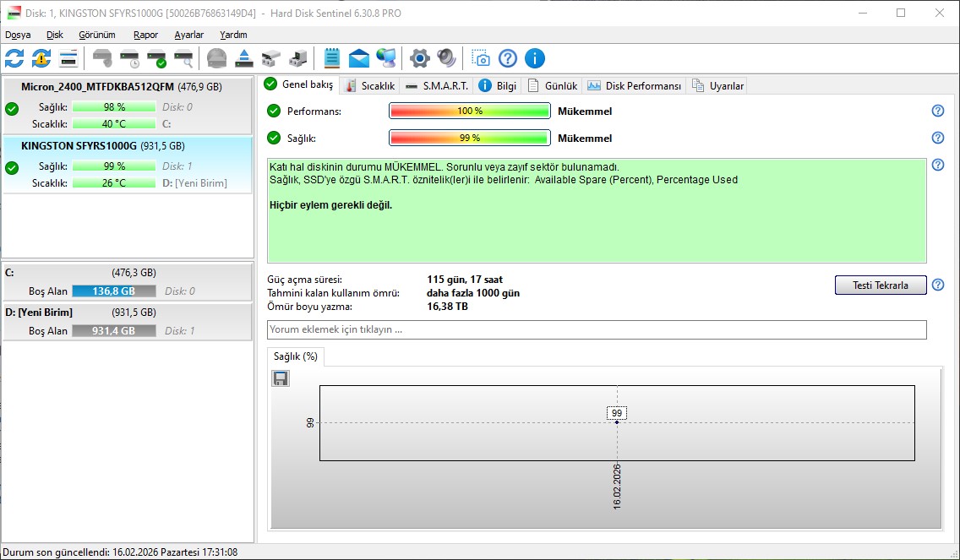This screenshot has width=960, height=560.
Task: Click the disk panel layout toolbar icon
Action: [68, 58]
